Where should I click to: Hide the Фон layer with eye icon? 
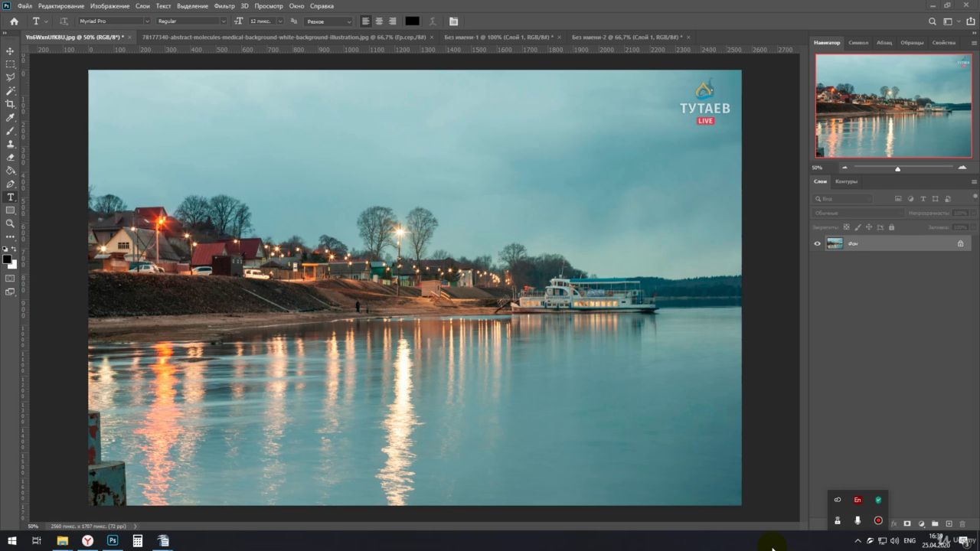coord(817,243)
